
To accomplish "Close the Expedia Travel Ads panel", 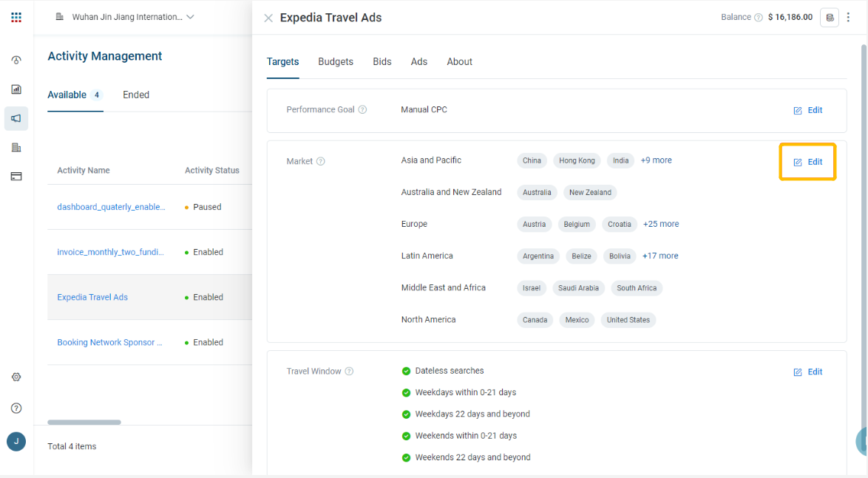I will click(x=268, y=18).
